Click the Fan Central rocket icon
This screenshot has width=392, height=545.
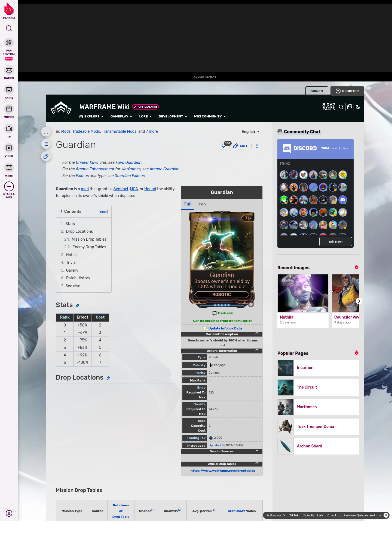9,43
